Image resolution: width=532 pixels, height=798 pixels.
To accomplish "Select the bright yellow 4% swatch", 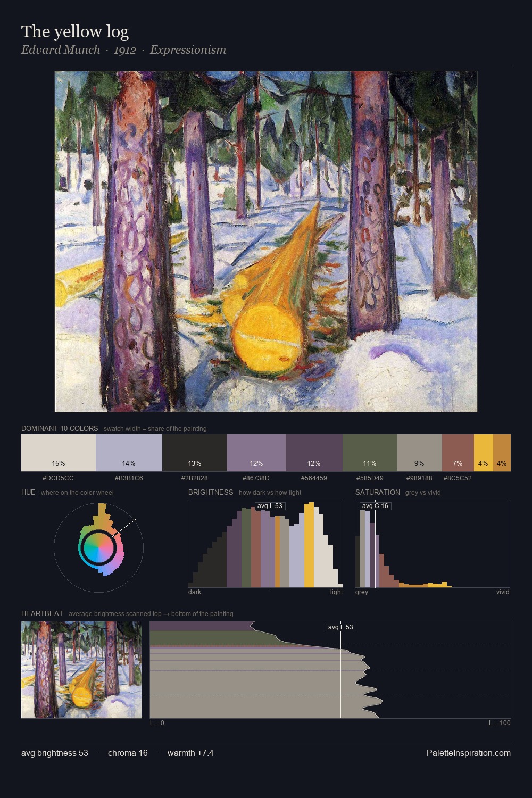I will click(483, 453).
